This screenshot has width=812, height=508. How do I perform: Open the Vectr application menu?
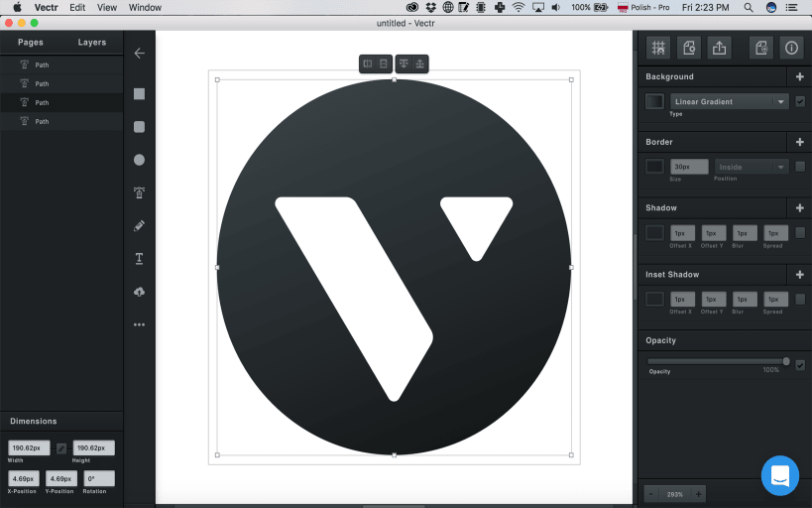(46, 7)
